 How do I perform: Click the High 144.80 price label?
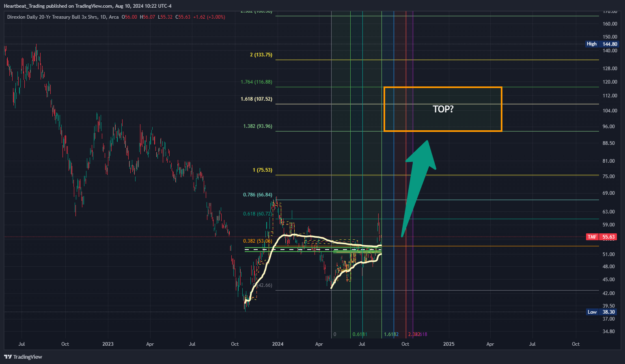tap(602, 44)
